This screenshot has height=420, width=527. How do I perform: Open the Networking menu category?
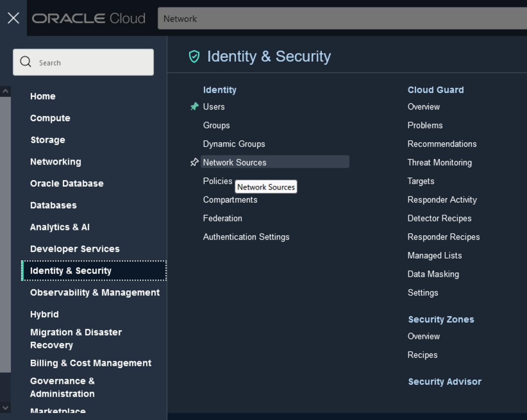coord(56,162)
